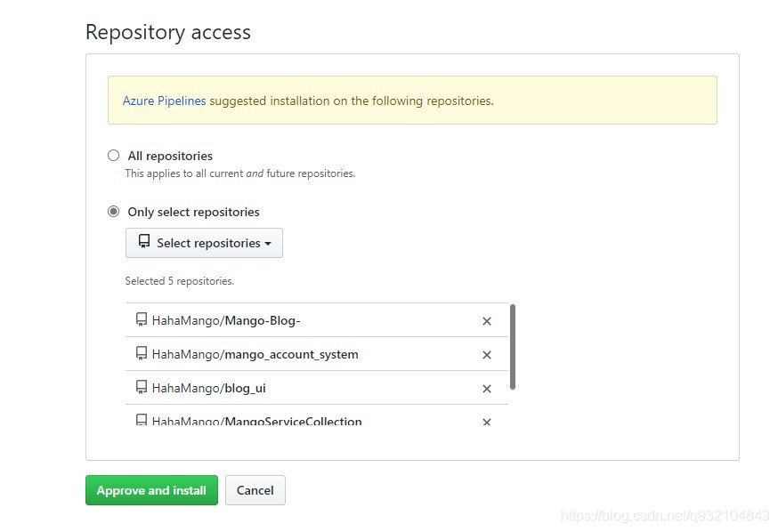Click the repo icon beside Mango-Blog-

coord(142,319)
